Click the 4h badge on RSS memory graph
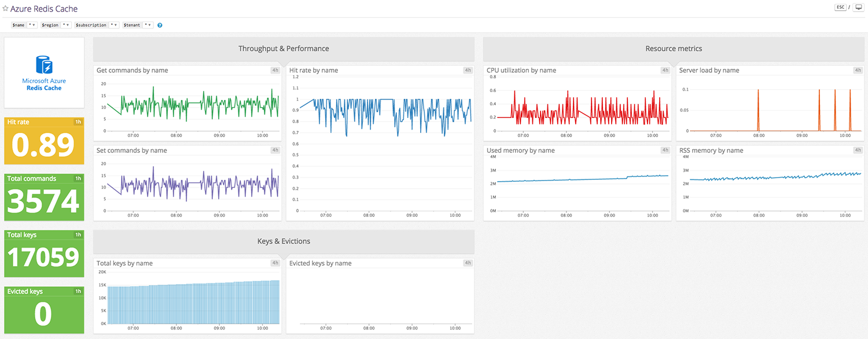This screenshot has width=868, height=339. [858, 149]
